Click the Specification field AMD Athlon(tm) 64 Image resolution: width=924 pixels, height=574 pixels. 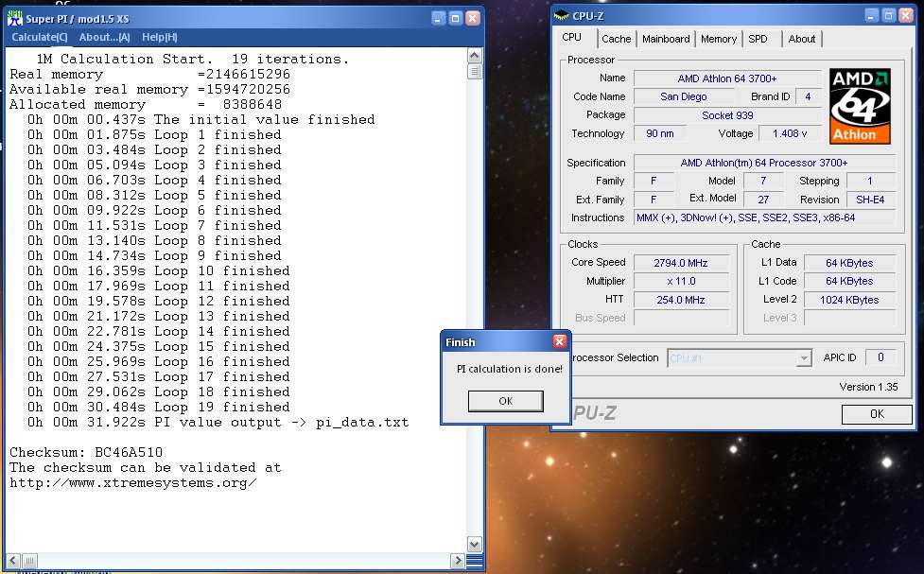click(x=764, y=163)
